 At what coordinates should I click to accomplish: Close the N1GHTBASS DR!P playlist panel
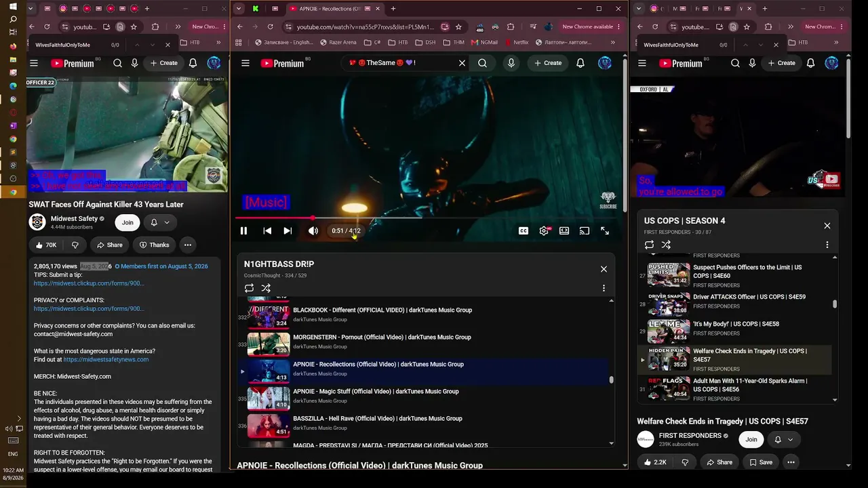click(x=604, y=269)
